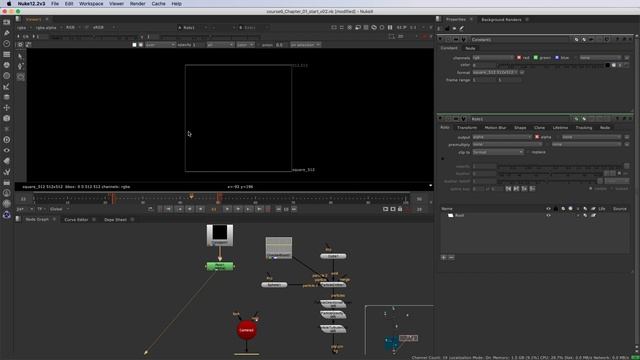Viewport: 640px width, 360px height.
Task: Open the Constant1 channels rgb dropdown
Action: 493,58
